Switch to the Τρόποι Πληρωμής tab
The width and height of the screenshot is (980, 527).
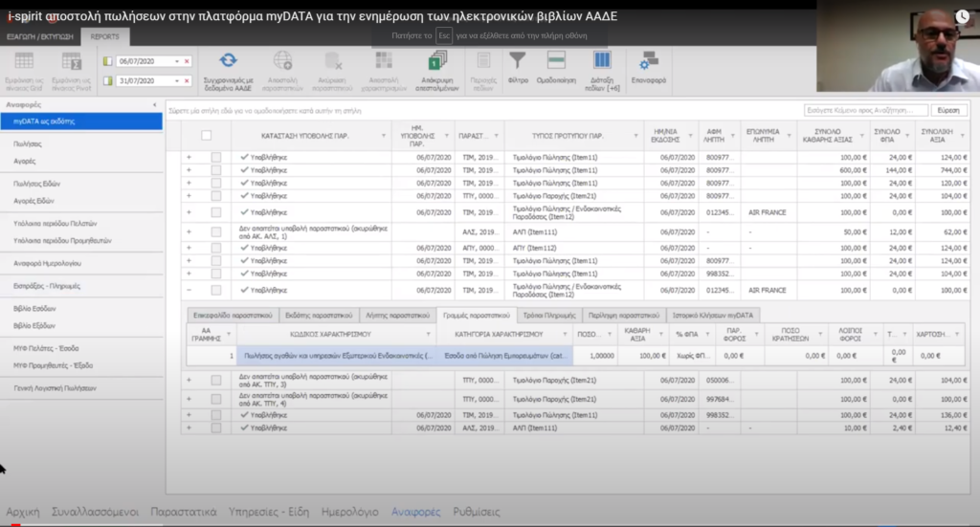coord(550,315)
